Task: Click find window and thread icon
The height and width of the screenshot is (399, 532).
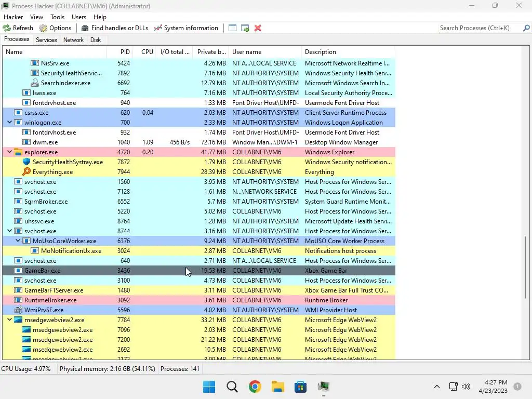Action: click(x=245, y=28)
